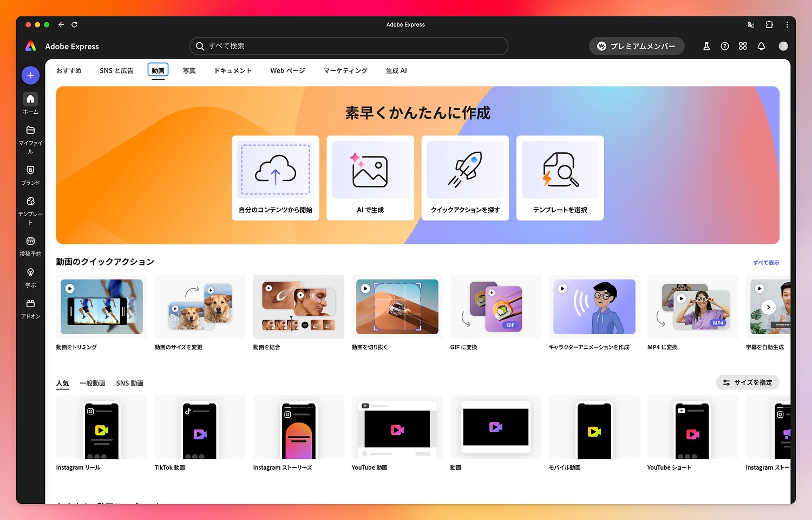Click the プレミアムメンバー button

[x=636, y=47]
